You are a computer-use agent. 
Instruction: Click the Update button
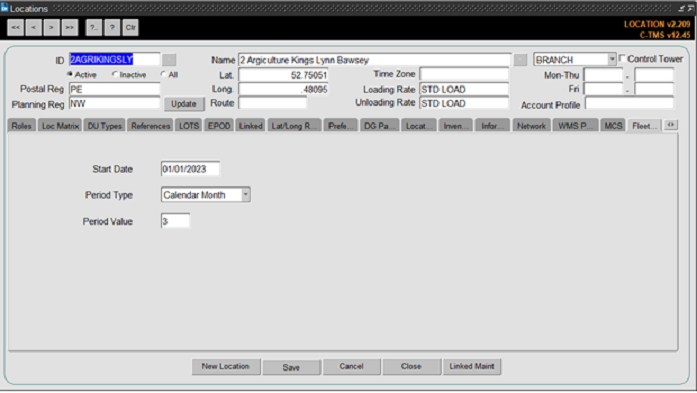[184, 104]
